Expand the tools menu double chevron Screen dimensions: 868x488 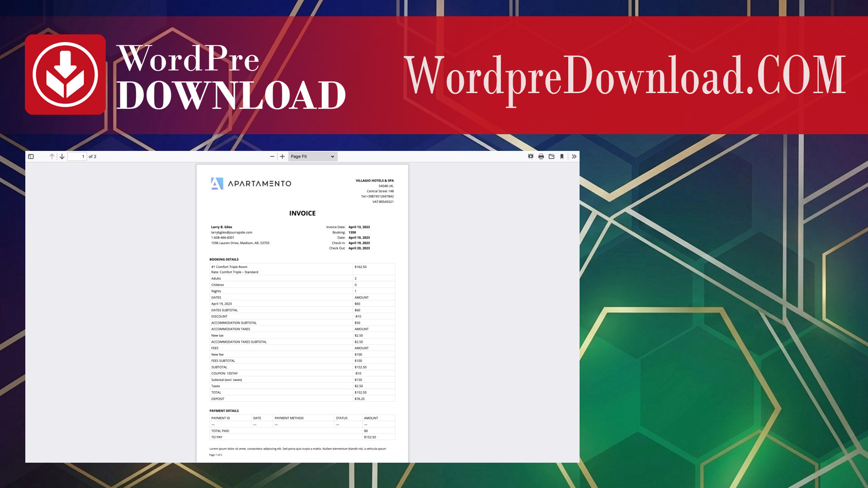tap(574, 156)
